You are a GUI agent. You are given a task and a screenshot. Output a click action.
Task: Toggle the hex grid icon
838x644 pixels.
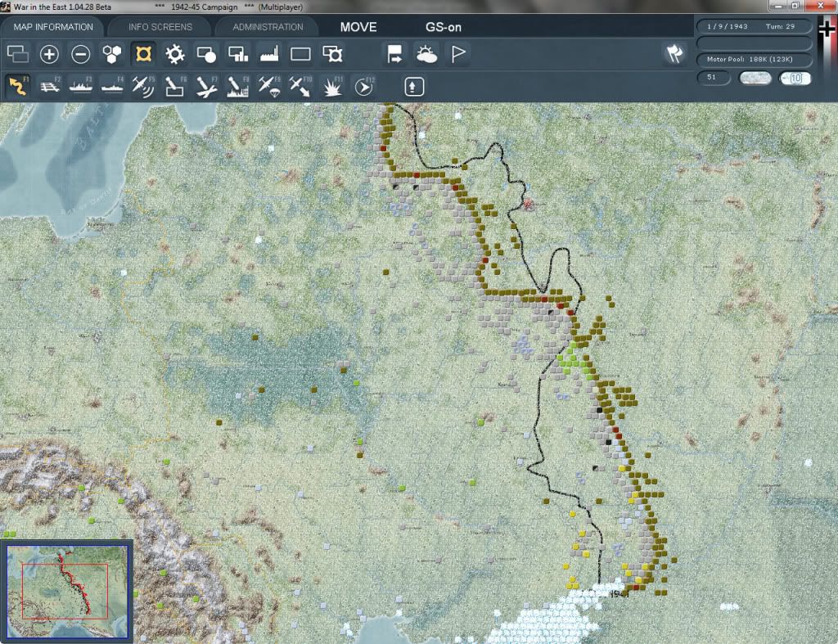click(112, 54)
